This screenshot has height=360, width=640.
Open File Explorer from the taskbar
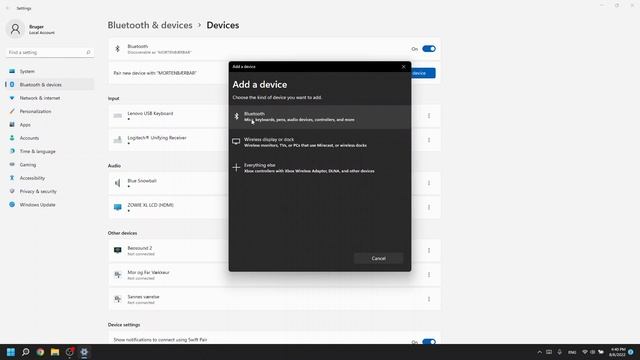55,352
